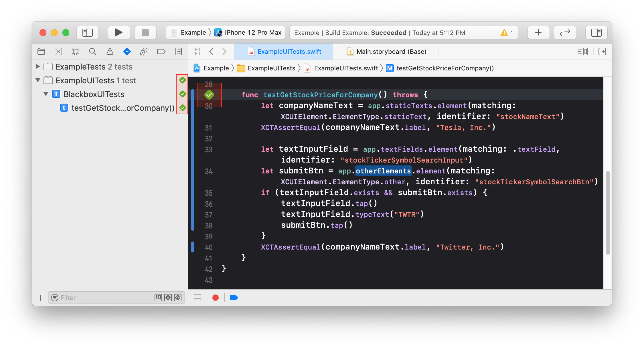Viewport: 644px width, 348px height.
Task: Click ExampleUITests folder in jump bar
Action: click(266, 68)
